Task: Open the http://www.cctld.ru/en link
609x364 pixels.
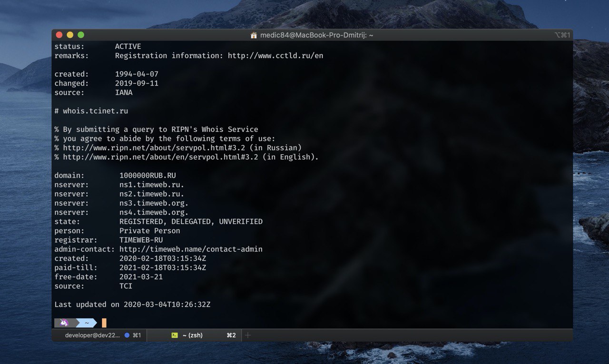Action: 275,56
